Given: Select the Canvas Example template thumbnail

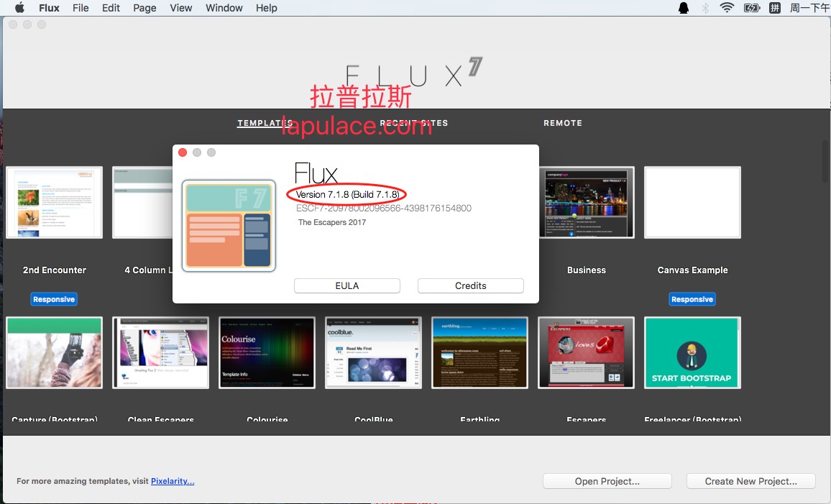Looking at the screenshot, I should 692,203.
